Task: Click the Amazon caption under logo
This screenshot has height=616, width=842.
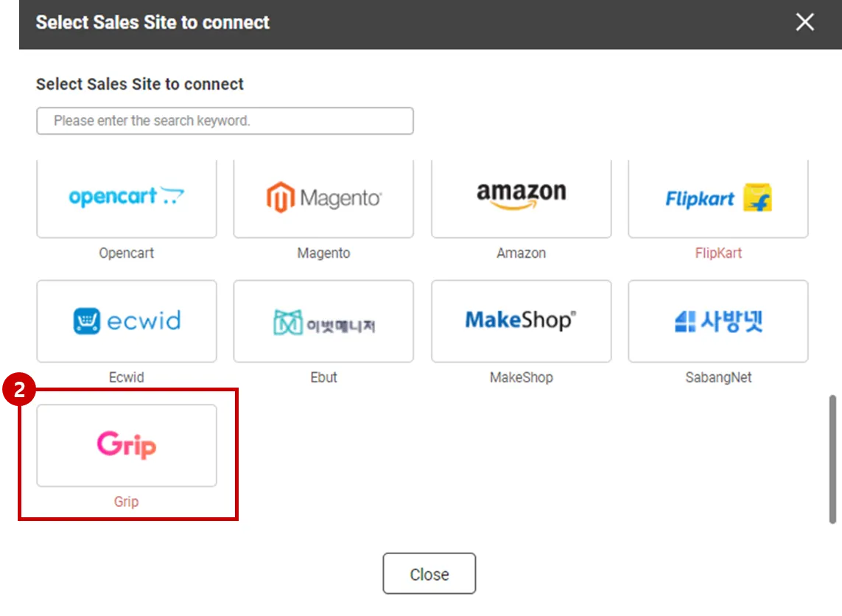Action: click(x=521, y=253)
